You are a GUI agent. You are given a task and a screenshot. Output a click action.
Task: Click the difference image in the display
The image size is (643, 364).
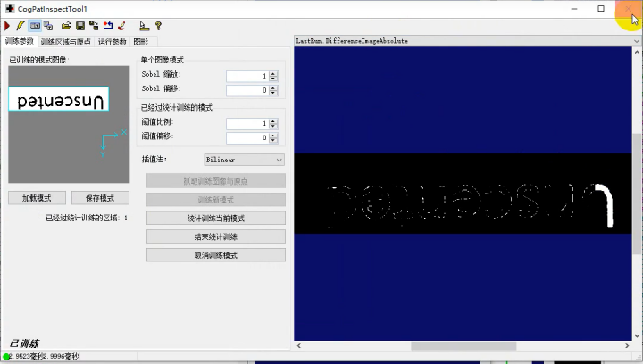point(463,194)
